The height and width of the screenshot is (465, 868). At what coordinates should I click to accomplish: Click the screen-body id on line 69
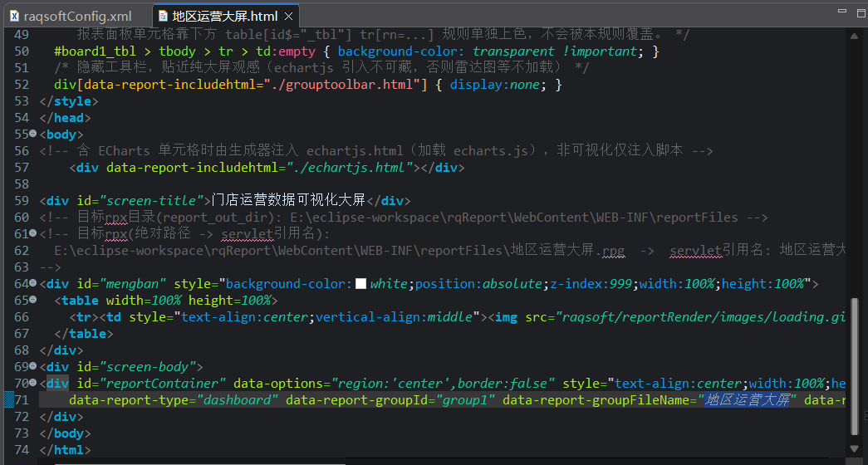pyautogui.click(x=147, y=367)
